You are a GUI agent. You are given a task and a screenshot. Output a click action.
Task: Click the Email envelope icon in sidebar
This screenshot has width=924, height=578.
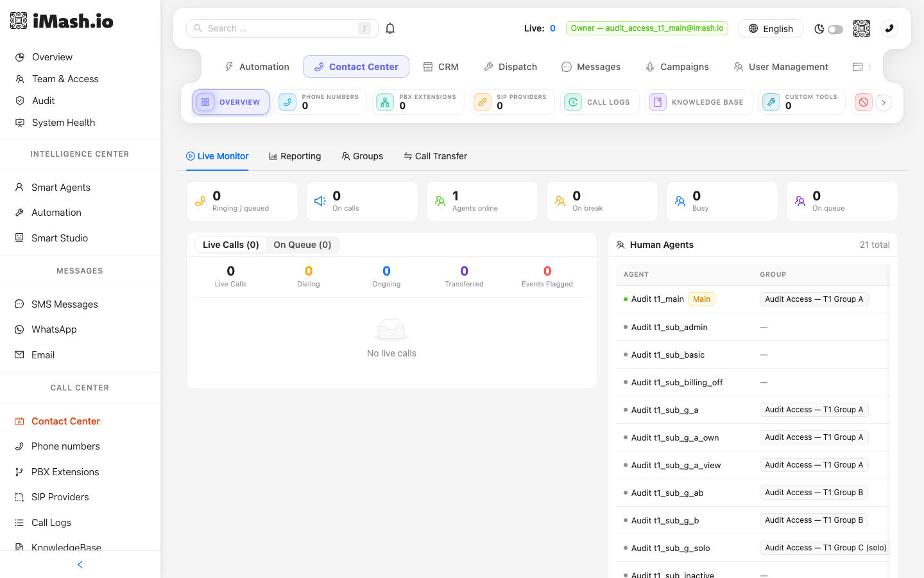[19, 355]
